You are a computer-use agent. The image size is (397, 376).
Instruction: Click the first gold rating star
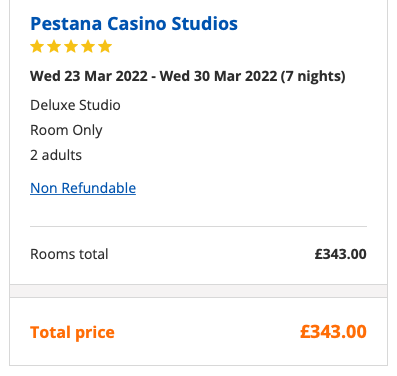point(37,46)
